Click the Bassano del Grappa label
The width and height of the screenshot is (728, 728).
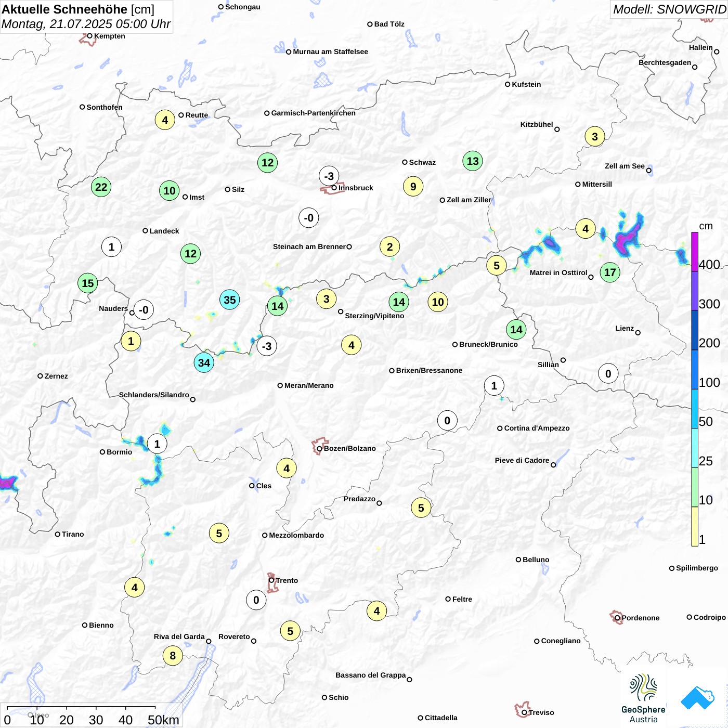coord(370,675)
